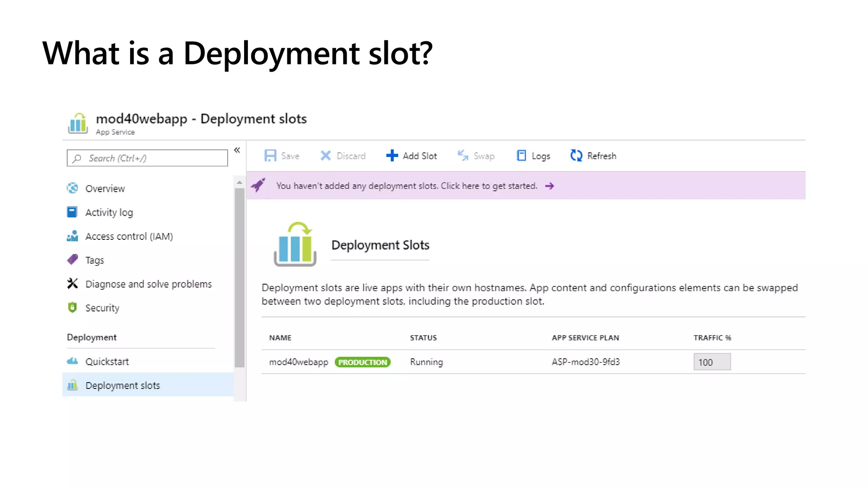Open the Overview menu item
The image size is (868, 488).
pyautogui.click(x=147, y=189)
